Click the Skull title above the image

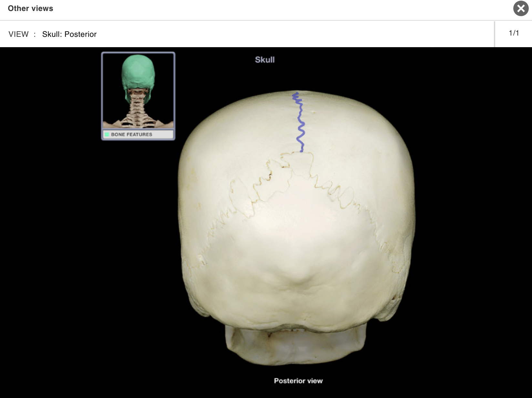tap(265, 59)
